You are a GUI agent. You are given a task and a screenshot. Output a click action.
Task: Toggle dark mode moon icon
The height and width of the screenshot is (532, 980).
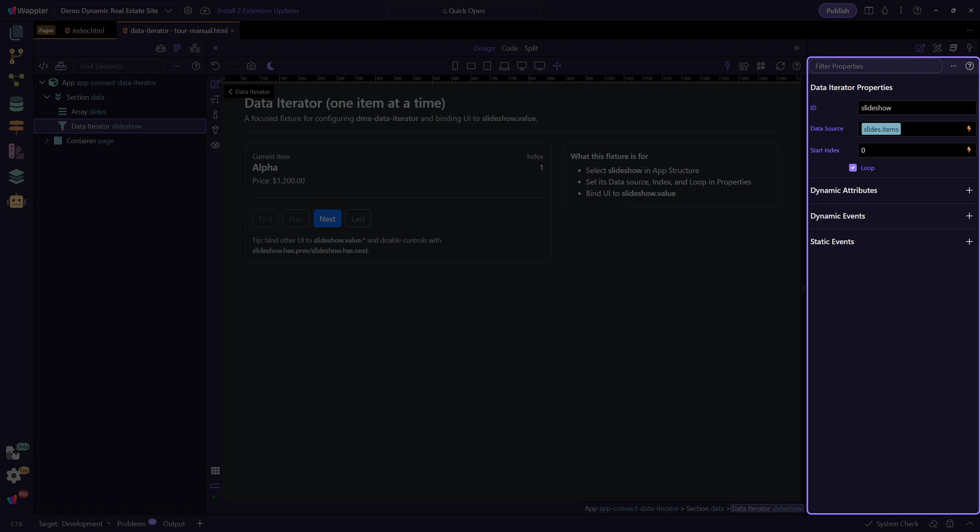coord(271,66)
